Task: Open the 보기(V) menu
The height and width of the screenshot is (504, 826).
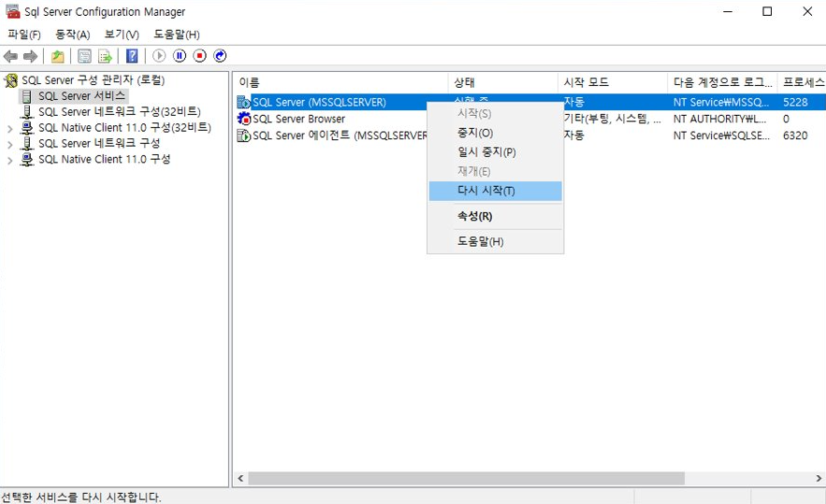Action: (122, 35)
